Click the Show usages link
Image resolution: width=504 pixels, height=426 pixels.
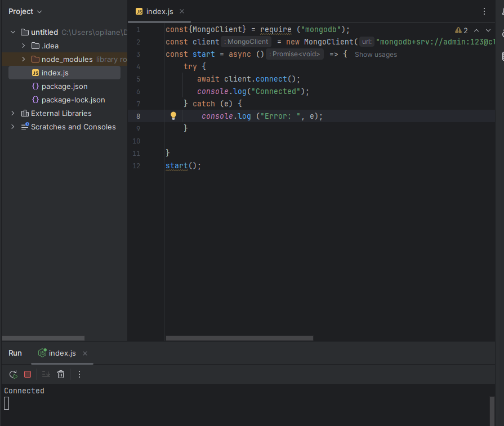376,55
